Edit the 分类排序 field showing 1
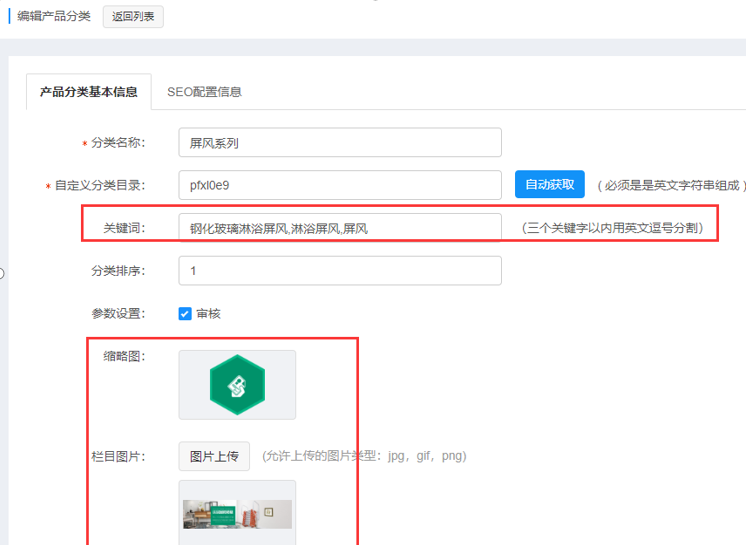The height and width of the screenshot is (545, 746). tap(340, 271)
